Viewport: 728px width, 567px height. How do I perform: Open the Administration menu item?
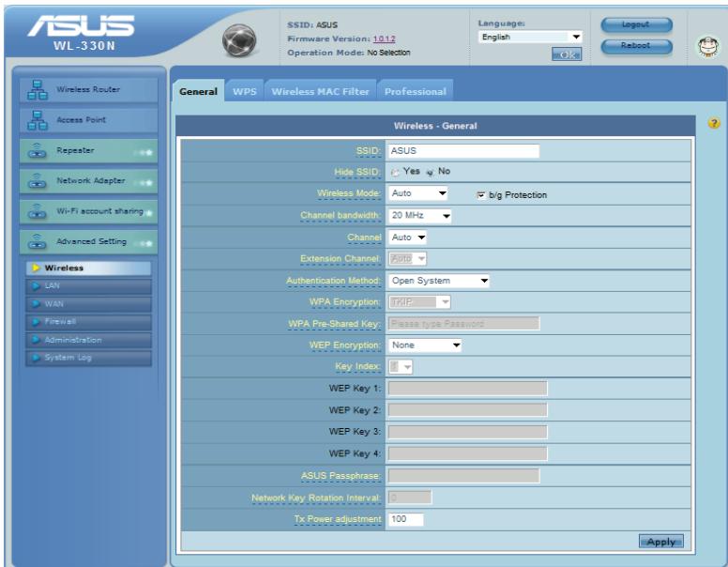click(88, 340)
